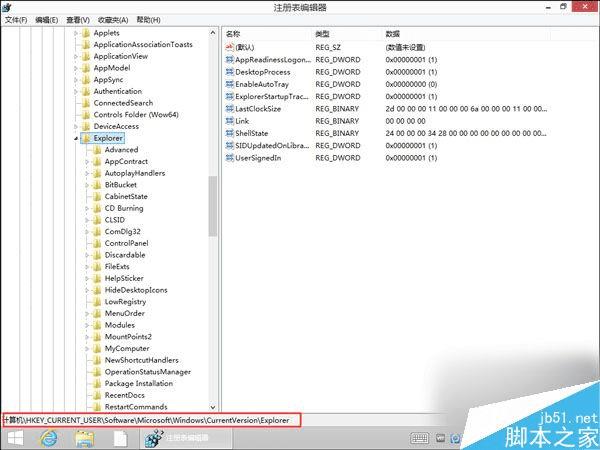Open the 帮助(H) menu
Image resolution: width=600 pixels, height=450 pixels.
tap(148, 20)
